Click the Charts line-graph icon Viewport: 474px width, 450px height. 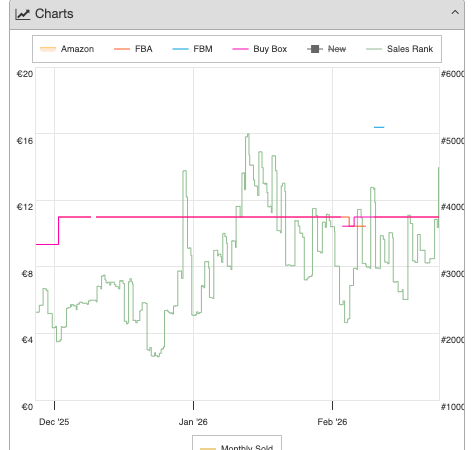pyautogui.click(x=23, y=14)
